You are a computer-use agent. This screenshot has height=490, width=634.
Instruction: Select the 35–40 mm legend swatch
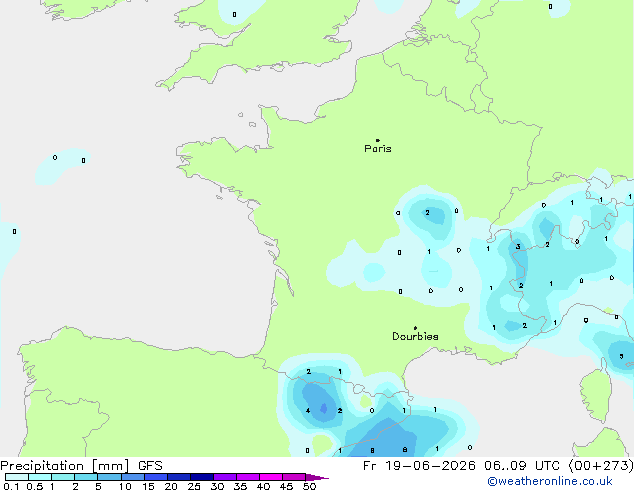[248, 477]
